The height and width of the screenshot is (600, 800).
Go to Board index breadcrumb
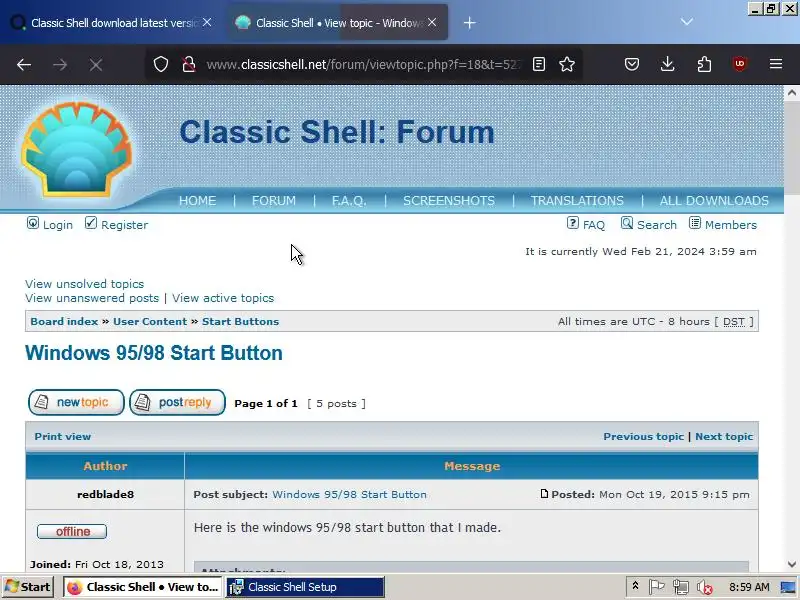[64, 321]
